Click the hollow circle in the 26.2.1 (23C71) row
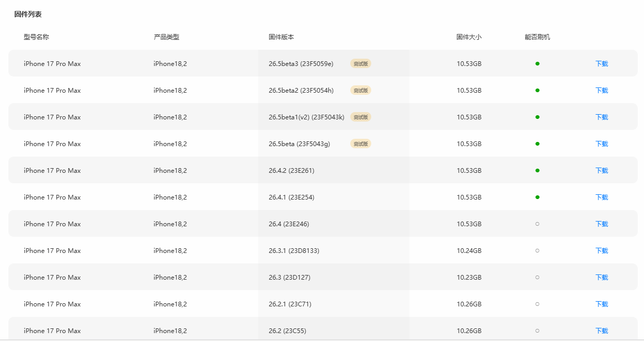644x342 pixels. coord(537,304)
